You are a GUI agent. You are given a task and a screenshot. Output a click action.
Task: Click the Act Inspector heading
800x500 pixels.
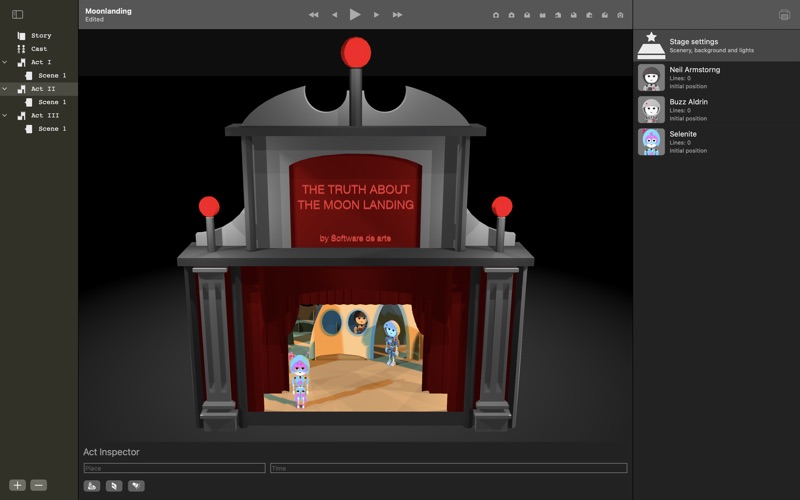coord(111,452)
